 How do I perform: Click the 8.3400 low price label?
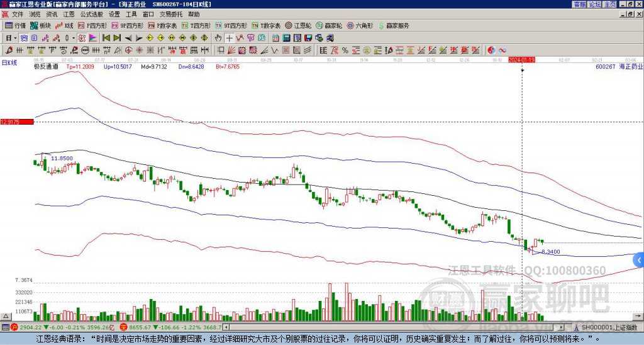point(551,252)
